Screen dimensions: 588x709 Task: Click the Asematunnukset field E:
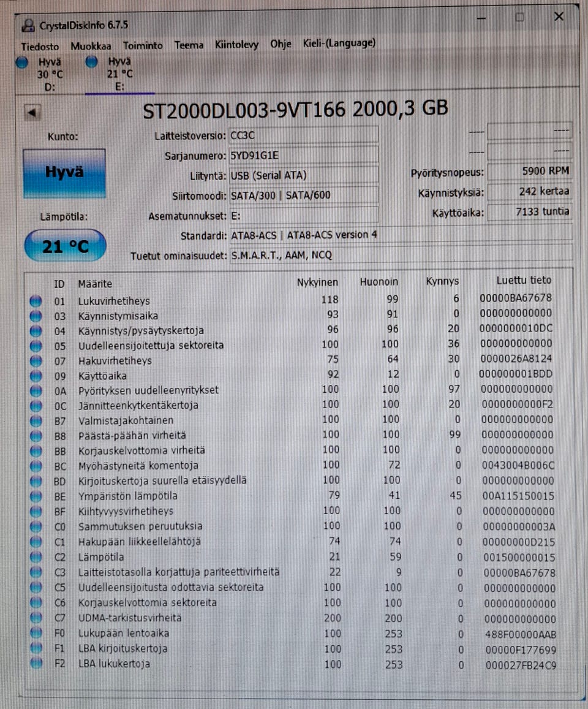pos(304,215)
